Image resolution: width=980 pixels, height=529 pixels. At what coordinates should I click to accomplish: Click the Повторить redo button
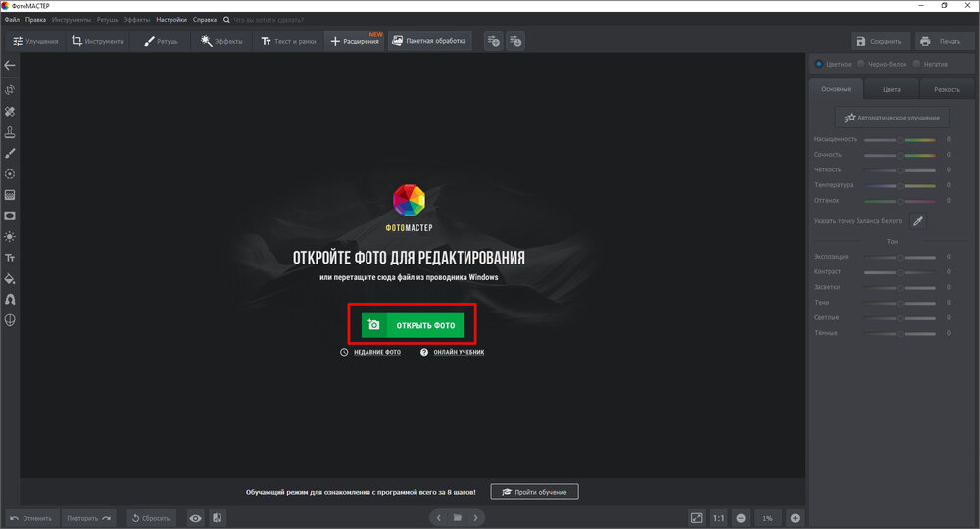[x=89, y=518]
